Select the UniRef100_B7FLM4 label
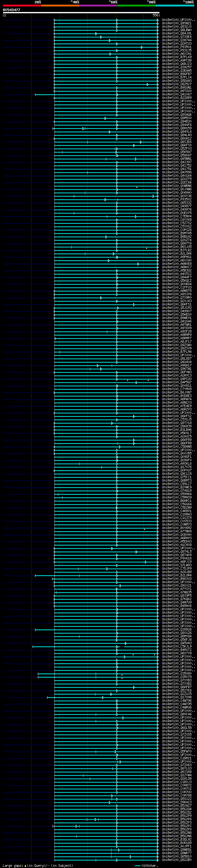 click(177, 352)
